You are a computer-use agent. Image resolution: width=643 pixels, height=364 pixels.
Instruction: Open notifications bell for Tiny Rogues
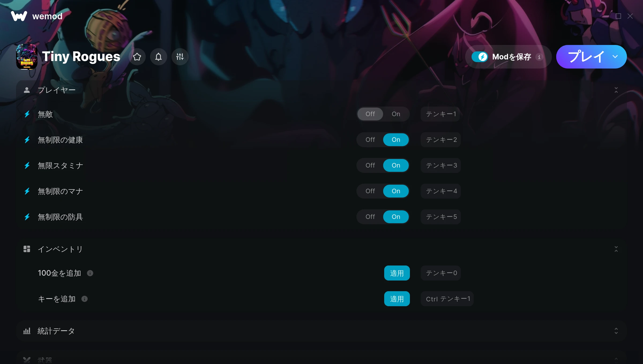(x=159, y=57)
